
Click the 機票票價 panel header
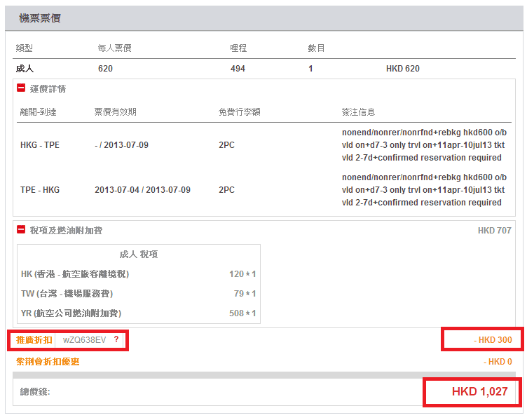point(40,18)
